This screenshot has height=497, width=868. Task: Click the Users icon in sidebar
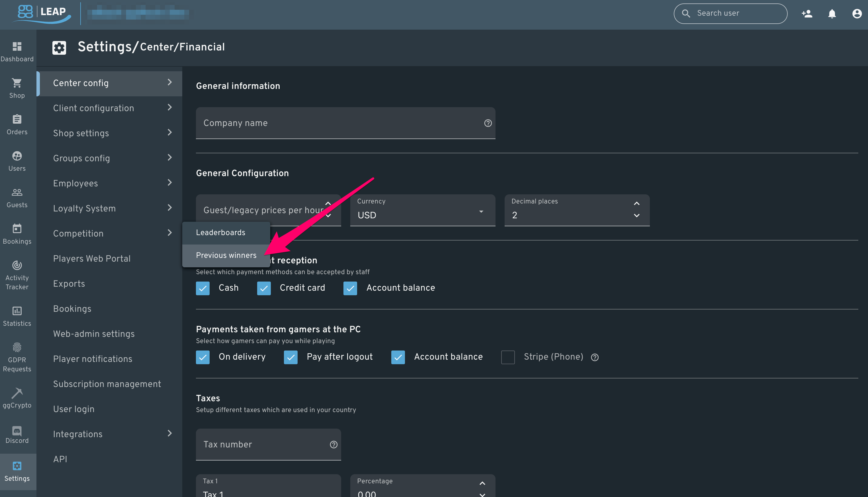17,160
